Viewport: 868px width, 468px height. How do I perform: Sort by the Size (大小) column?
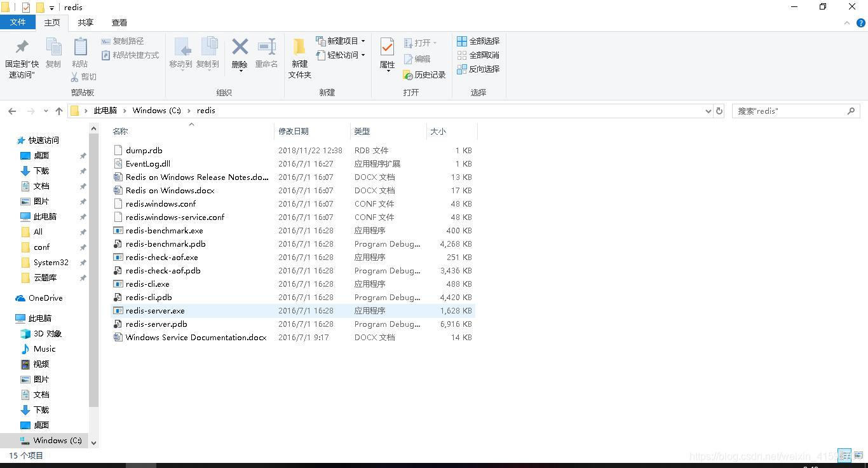click(x=452, y=132)
